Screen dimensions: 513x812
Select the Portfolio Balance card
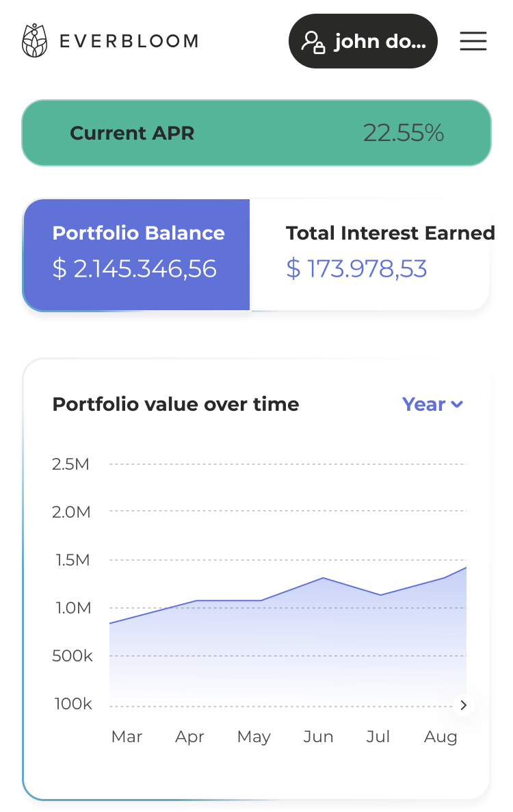click(137, 255)
